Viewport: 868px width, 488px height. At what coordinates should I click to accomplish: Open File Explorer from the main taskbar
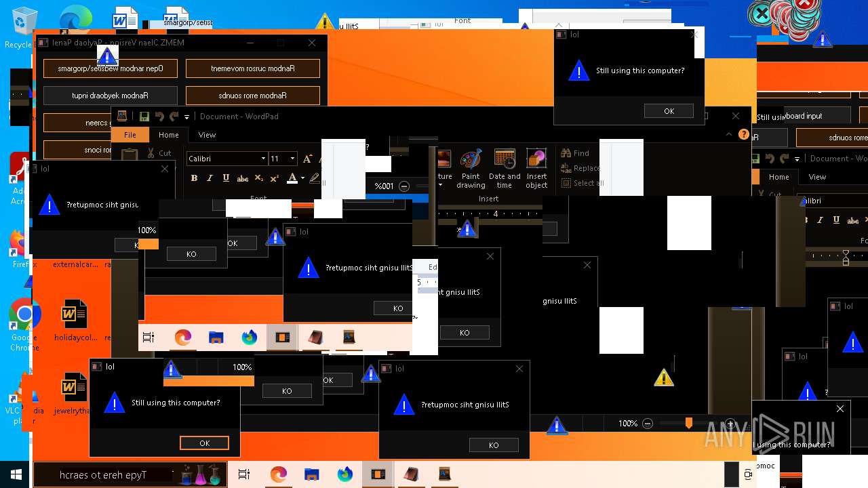pos(311,474)
